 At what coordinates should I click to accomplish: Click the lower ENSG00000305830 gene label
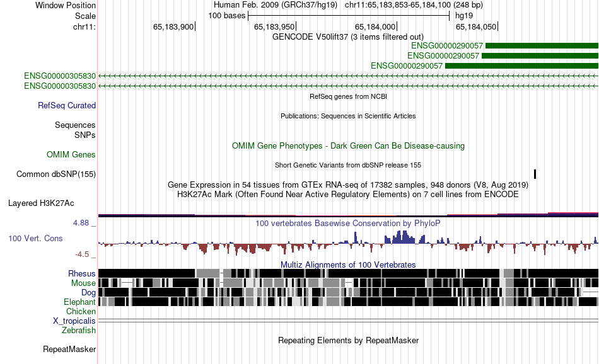(x=60, y=86)
